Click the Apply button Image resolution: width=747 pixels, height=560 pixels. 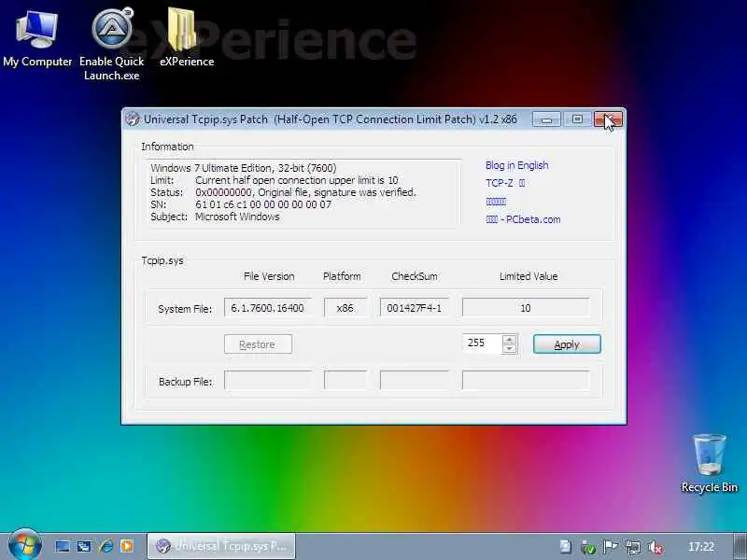click(567, 344)
